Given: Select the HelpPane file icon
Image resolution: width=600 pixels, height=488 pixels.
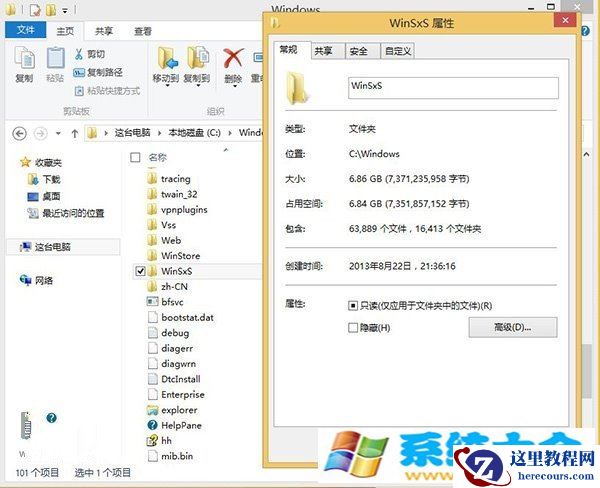Looking at the screenshot, I should (152, 425).
